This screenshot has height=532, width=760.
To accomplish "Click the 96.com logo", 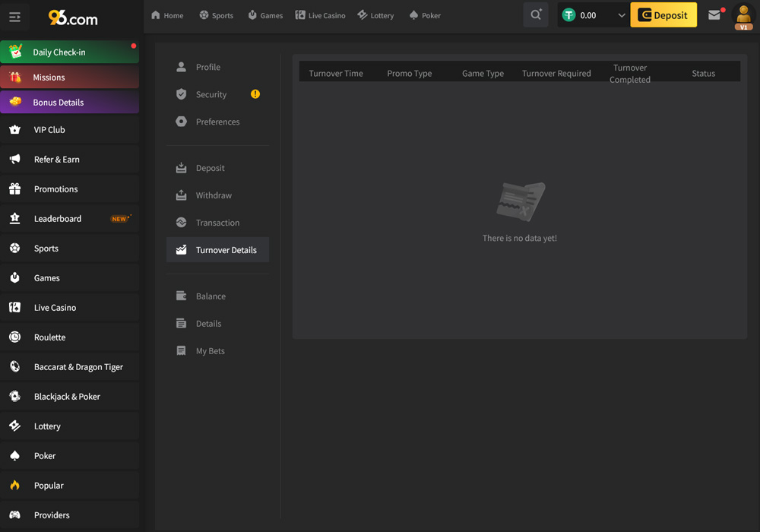I will click(x=73, y=17).
